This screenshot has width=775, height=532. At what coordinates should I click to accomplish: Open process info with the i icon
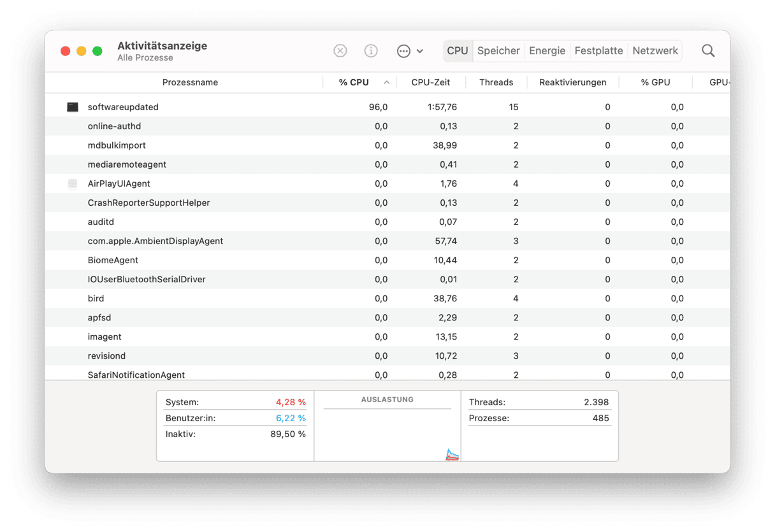[371, 51]
